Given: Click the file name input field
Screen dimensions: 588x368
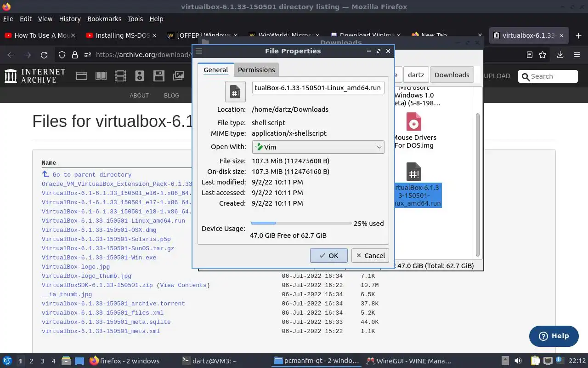Looking at the screenshot, I should 318,88.
